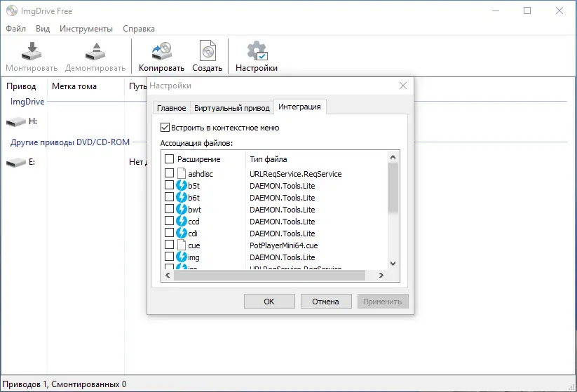
Task: Click the blank file icon for cue
Action: tap(182, 245)
